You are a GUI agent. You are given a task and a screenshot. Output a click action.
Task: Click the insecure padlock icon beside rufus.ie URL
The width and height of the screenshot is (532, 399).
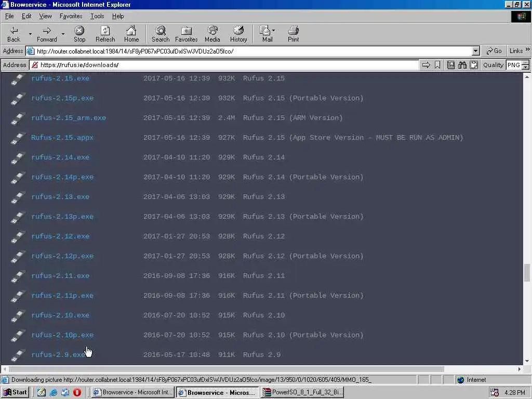click(x=34, y=65)
